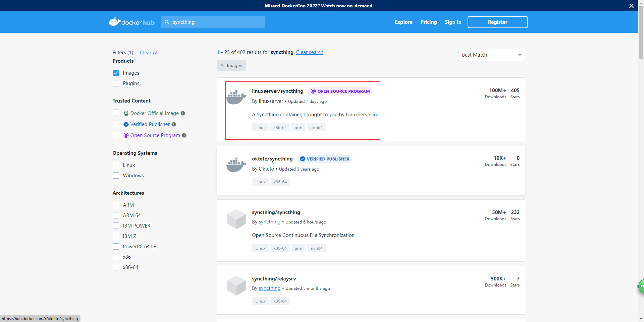Open the okteto/syncthing repository title

point(272,159)
